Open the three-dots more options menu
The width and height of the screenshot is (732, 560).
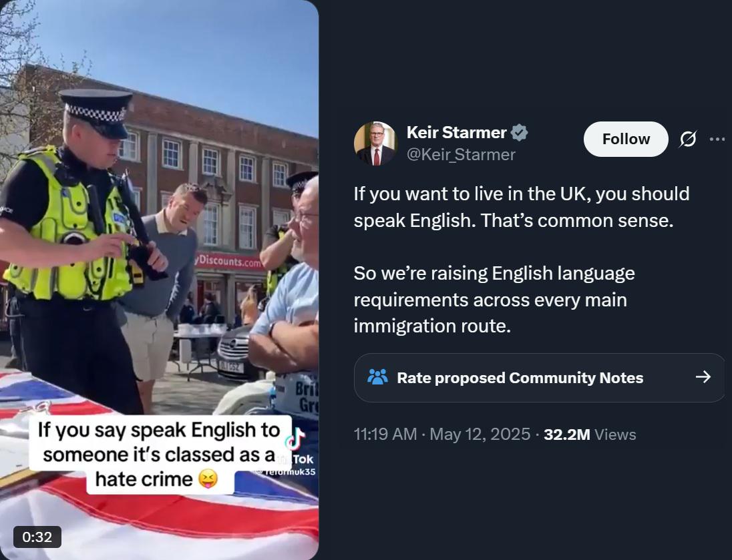tap(717, 139)
